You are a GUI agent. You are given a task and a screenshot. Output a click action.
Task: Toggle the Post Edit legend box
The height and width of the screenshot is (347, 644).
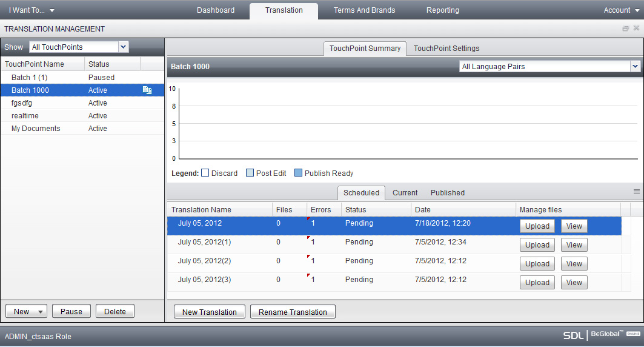250,173
